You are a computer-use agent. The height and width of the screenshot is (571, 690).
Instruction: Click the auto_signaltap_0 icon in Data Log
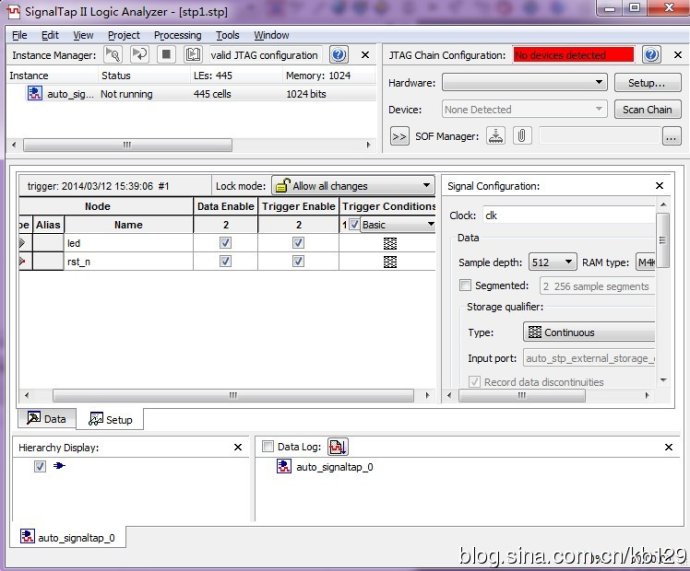click(x=284, y=466)
